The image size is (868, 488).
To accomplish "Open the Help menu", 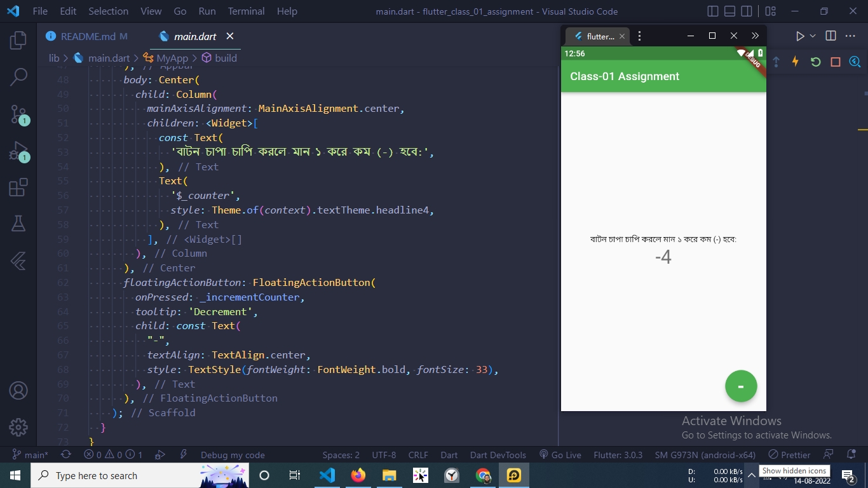I will click(x=287, y=11).
